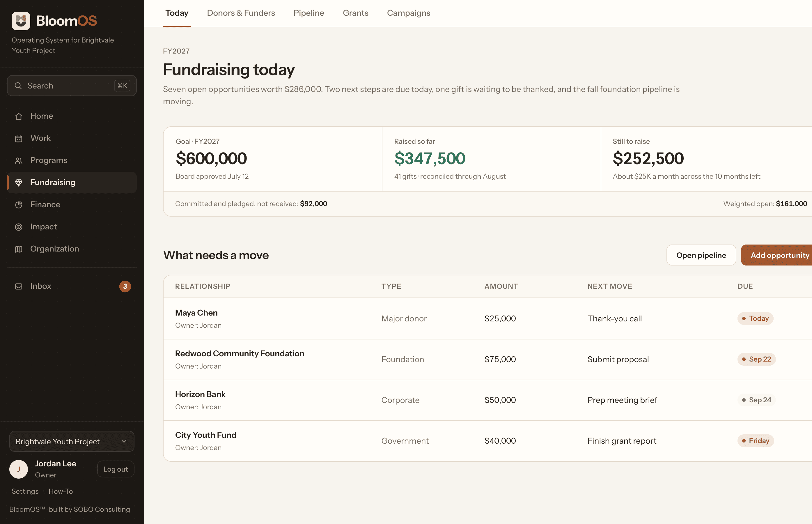Click the AMOUNT column header
The width and height of the screenshot is (812, 524).
[x=501, y=286]
